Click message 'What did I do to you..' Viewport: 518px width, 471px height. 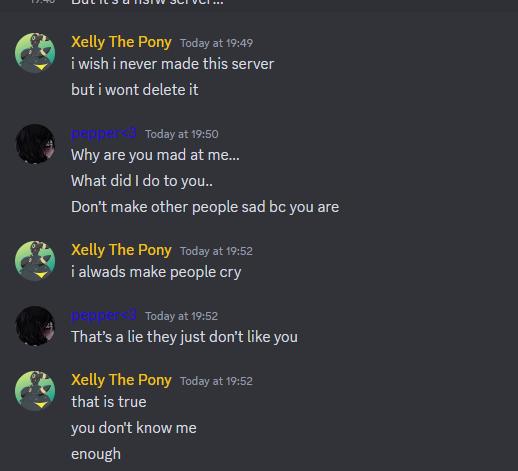coord(142,181)
